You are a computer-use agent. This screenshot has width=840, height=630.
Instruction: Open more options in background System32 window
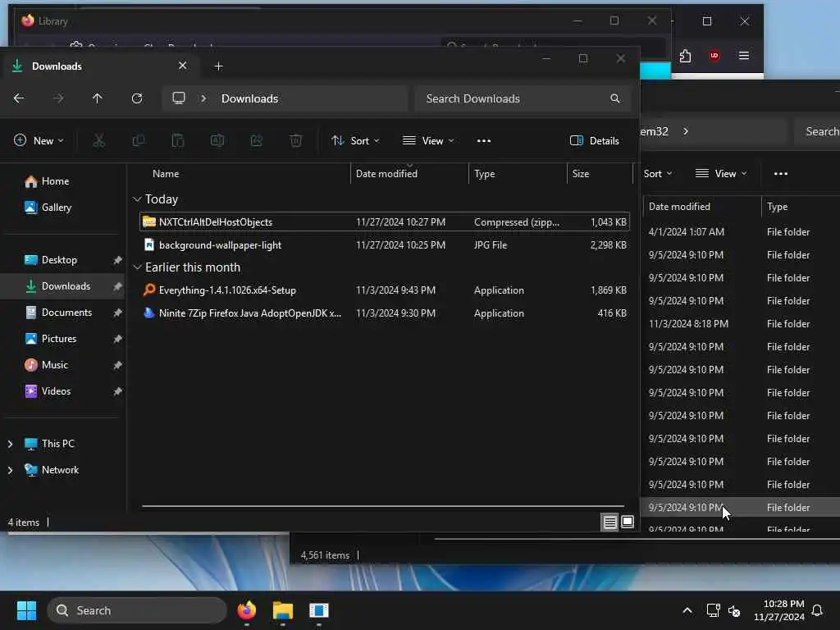(781, 174)
